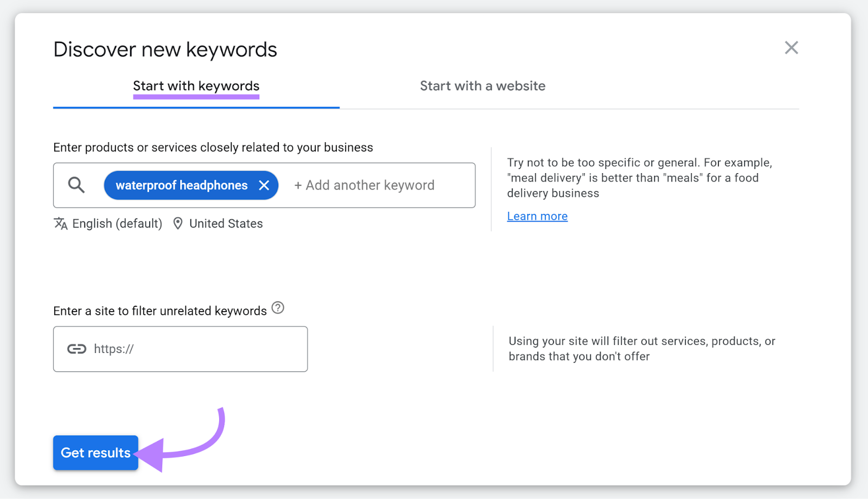Image resolution: width=868 pixels, height=499 pixels.
Task: Select the Start with keywords tab
Action: 196,86
